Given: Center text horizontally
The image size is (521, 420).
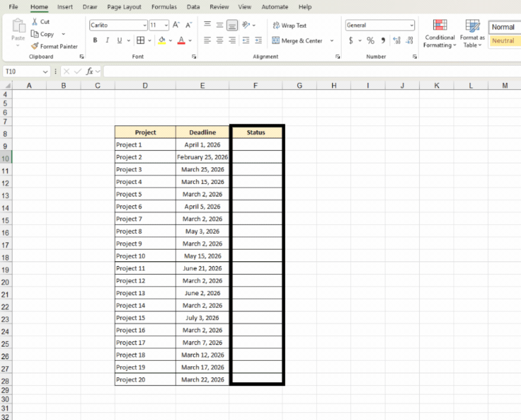Looking at the screenshot, I should [x=220, y=40].
